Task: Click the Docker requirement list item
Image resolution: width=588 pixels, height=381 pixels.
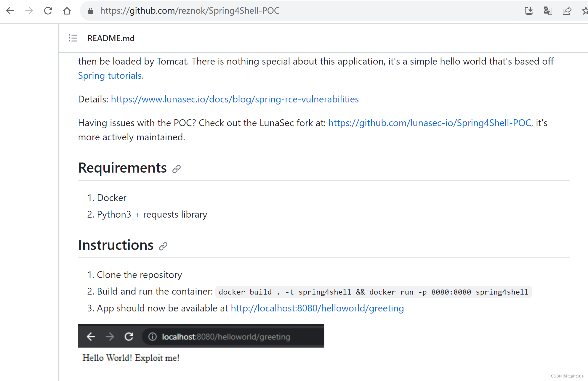Action: click(112, 198)
